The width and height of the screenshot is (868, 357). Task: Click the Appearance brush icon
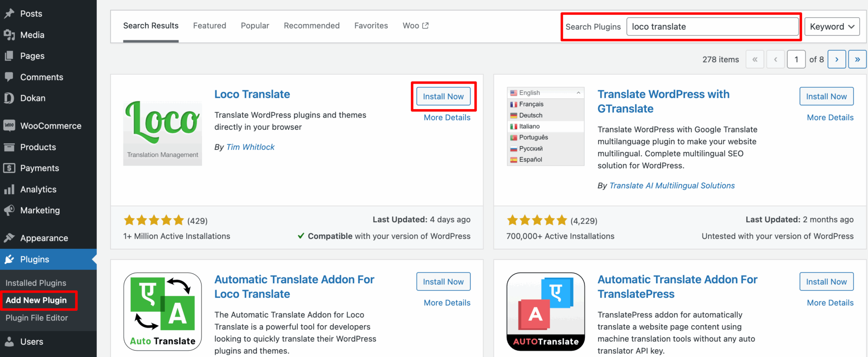9,238
